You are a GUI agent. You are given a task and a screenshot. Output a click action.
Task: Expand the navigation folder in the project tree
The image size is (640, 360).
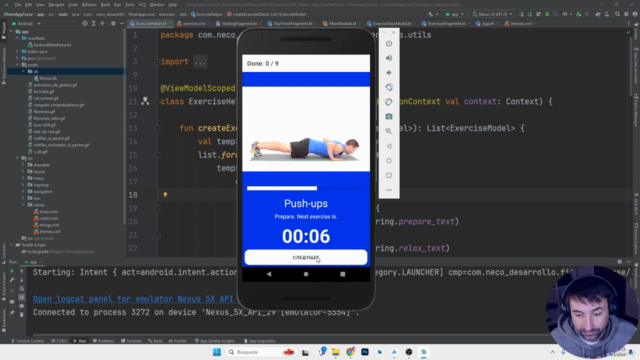(23, 191)
